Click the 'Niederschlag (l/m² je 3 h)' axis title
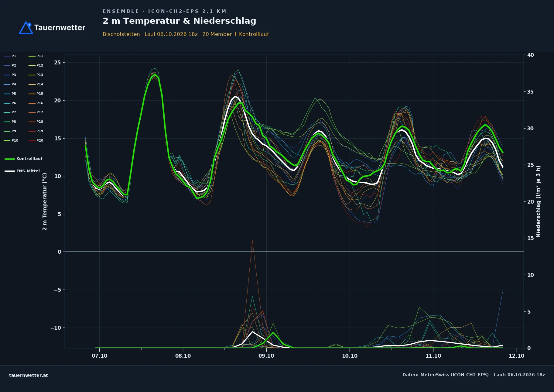The width and height of the screenshot is (554, 392). 538,201
